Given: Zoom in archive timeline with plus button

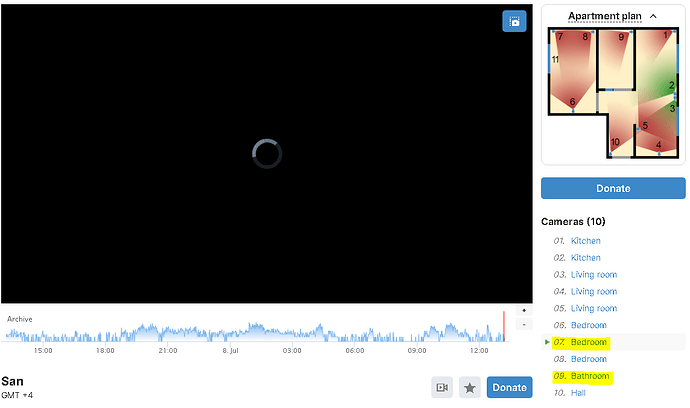Looking at the screenshot, I should coord(524,311).
